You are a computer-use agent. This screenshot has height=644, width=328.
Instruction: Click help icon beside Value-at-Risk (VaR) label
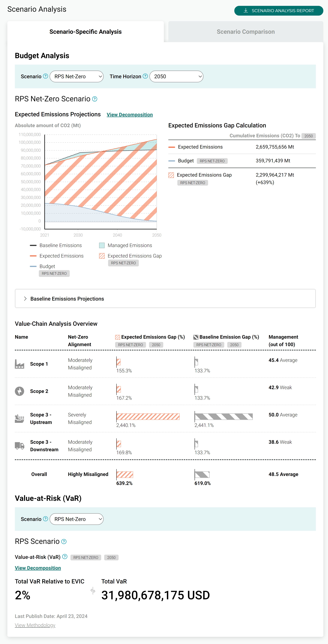coord(65,556)
